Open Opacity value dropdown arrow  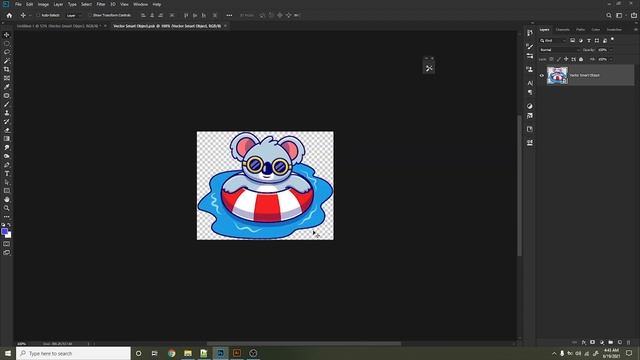click(x=611, y=50)
